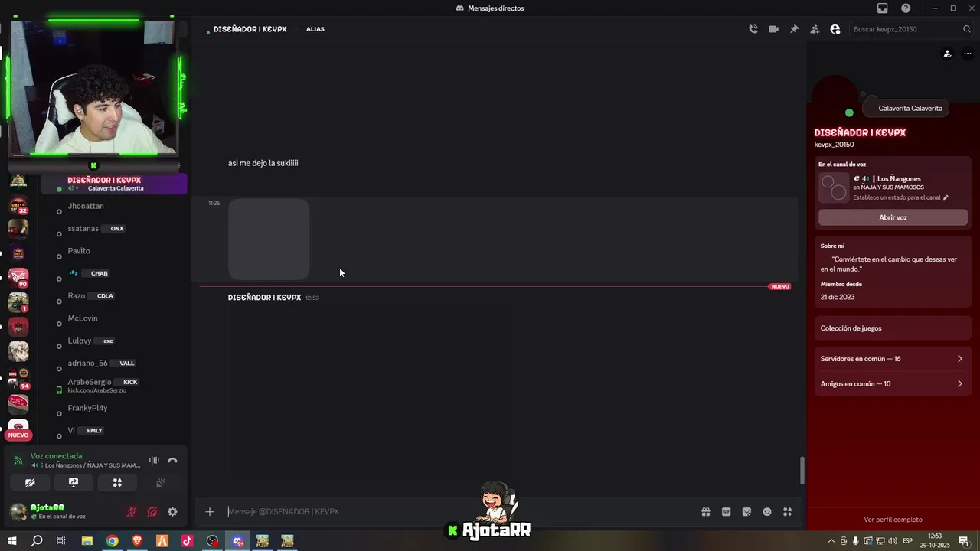Toggle noise suppression waveform icon
Image resolution: width=980 pixels, height=551 pixels.
pyautogui.click(x=154, y=461)
